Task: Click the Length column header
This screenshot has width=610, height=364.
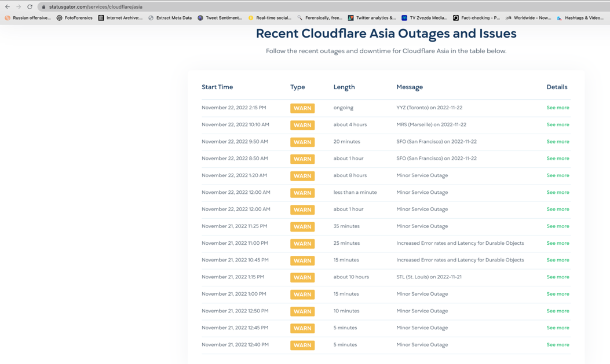Action: [344, 87]
